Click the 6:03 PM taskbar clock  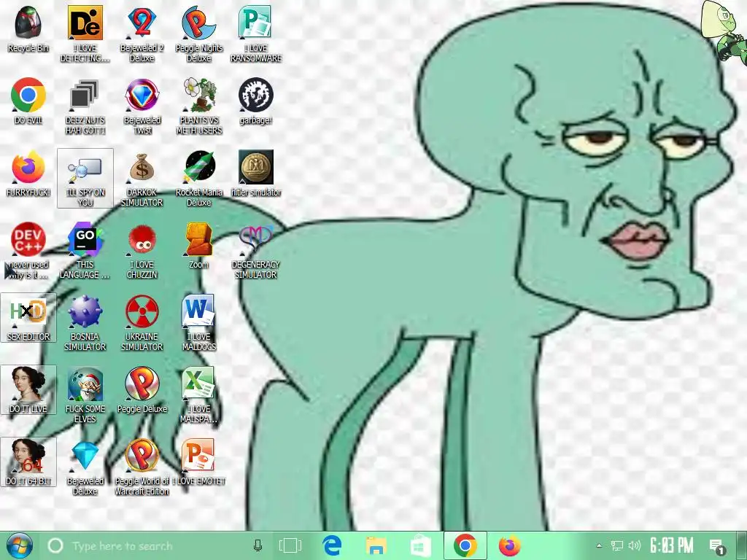click(x=672, y=545)
